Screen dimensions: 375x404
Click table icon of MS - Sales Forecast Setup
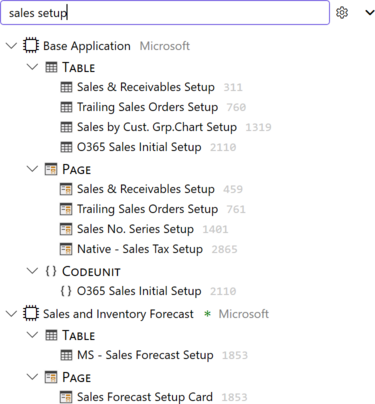[x=66, y=355]
